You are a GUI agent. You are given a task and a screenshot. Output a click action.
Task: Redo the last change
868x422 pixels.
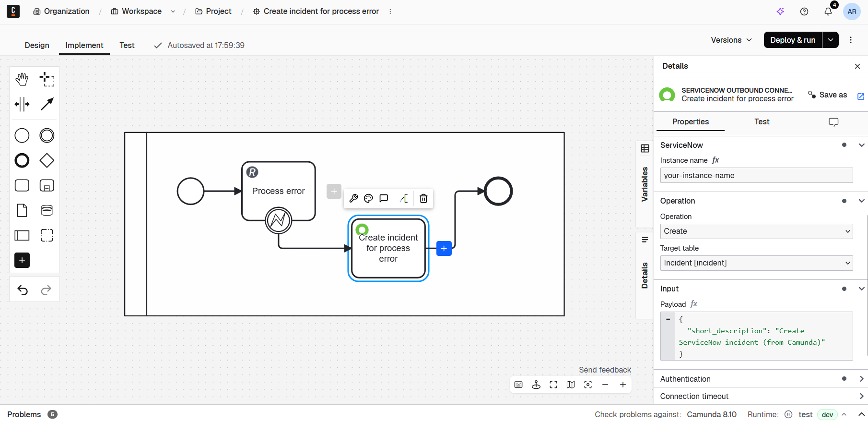46,289
